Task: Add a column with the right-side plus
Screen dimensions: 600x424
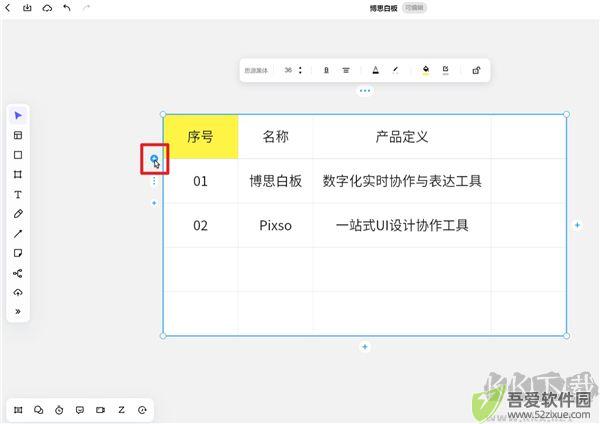Action: coord(577,225)
